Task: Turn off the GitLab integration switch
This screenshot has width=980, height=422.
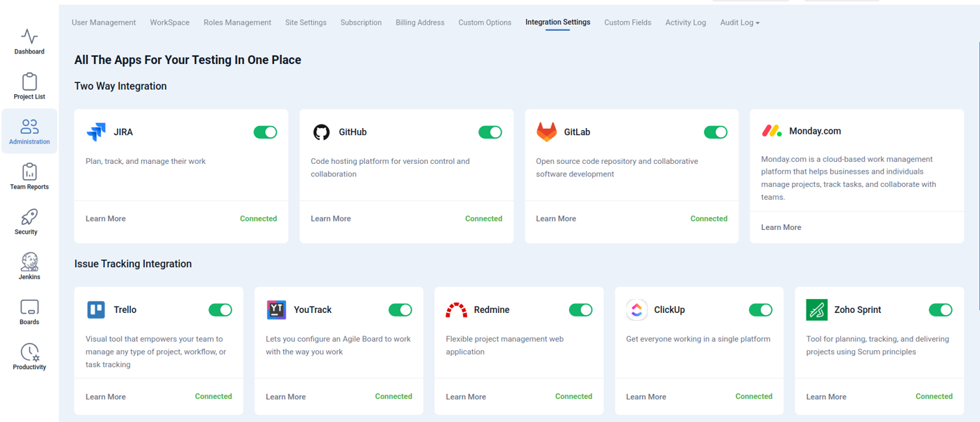Action: (715, 132)
